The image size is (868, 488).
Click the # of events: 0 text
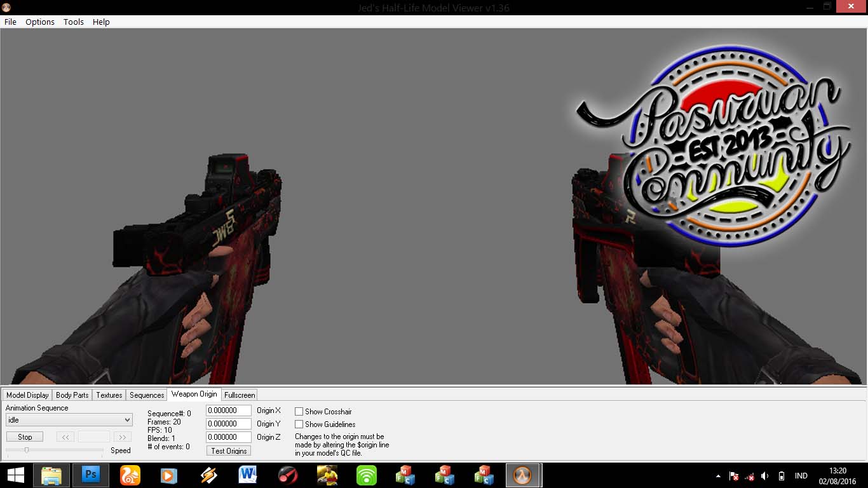tap(168, 447)
